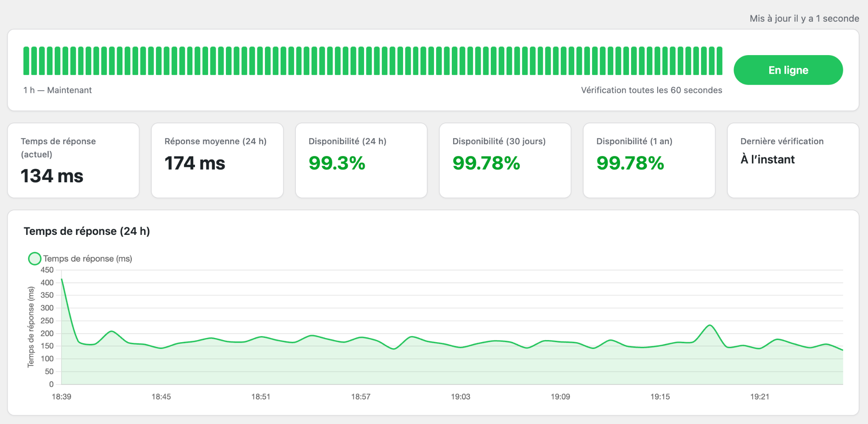This screenshot has width=868, height=424.
Task: Select the Réponse moyenne (24 h) card
Action: tap(217, 160)
